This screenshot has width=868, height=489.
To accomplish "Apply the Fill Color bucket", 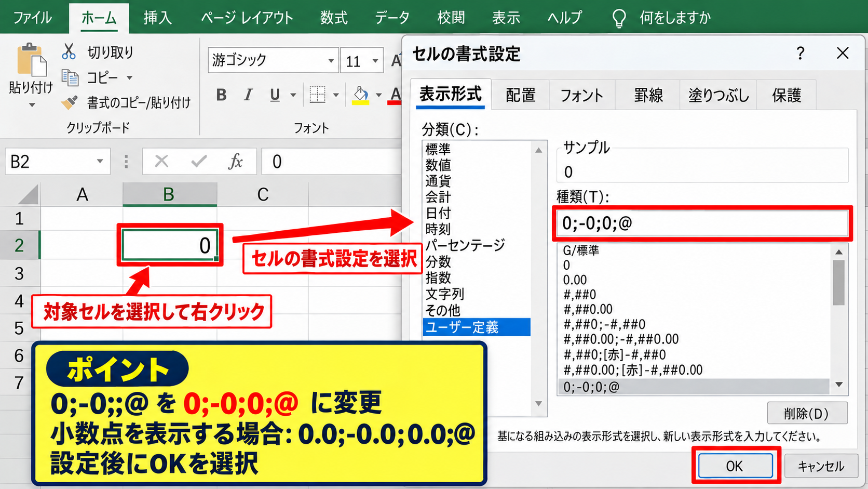I will coord(361,95).
